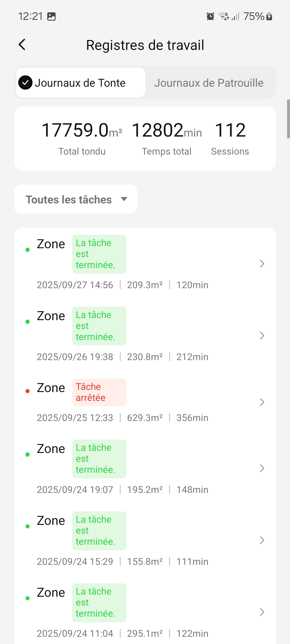The width and height of the screenshot is (290, 644).
Task: Tap the image notification icon in status bar
Action: [x=51, y=16]
